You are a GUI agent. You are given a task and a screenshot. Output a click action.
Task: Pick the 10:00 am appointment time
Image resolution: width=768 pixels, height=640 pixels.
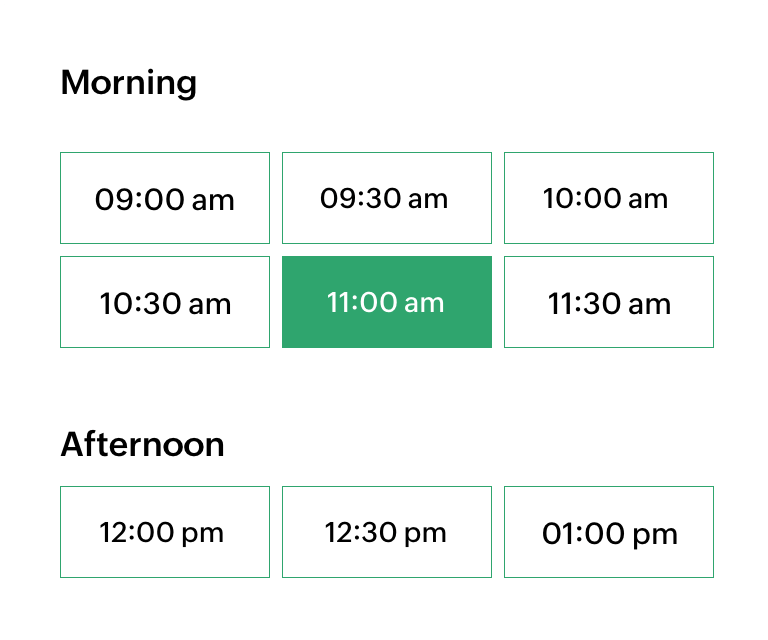[x=609, y=198]
